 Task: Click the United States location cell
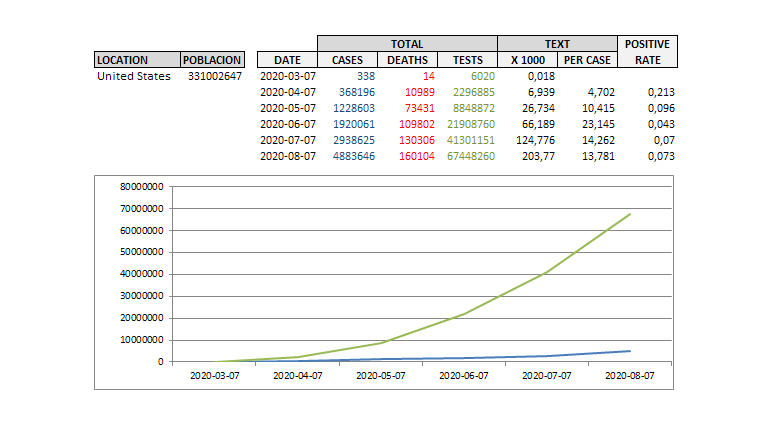pyautogui.click(x=134, y=76)
